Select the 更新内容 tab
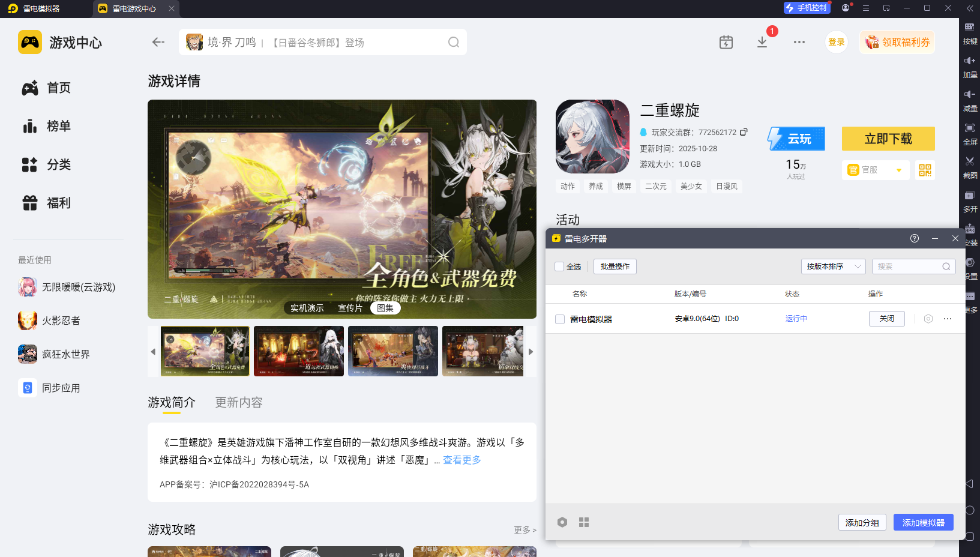Screen dimensions: 980x557 (239, 402)
